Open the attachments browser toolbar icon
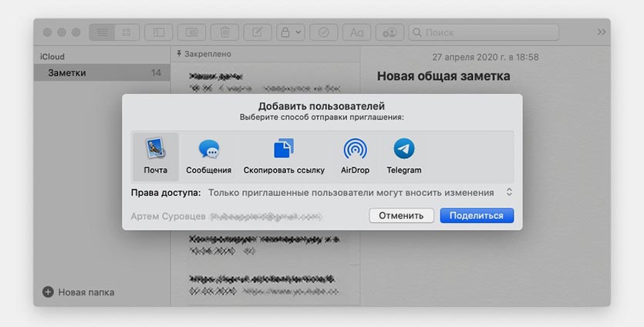Screen dimensions: 644x327 (x=192, y=32)
